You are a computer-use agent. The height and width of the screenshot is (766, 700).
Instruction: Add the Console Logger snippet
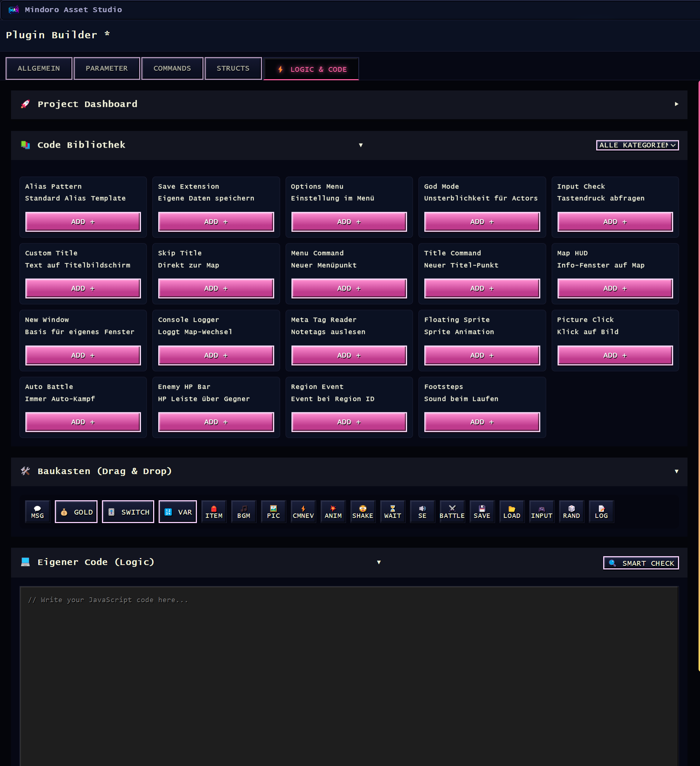[x=216, y=355]
